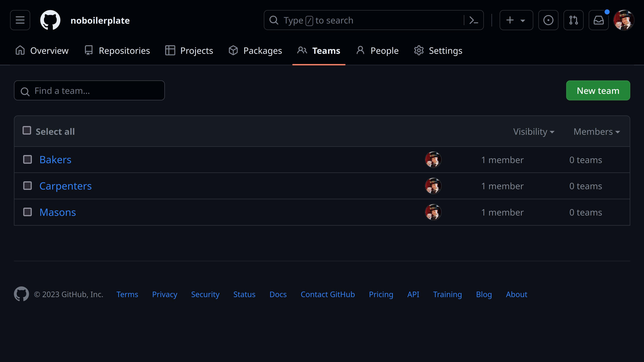Click the Bakers team member avatar

(433, 160)
